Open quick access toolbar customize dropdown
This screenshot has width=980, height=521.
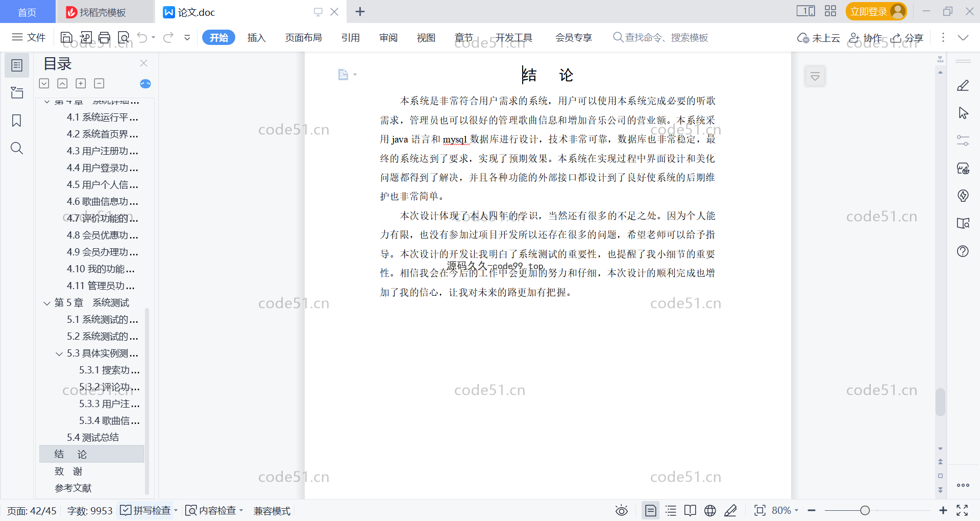187,37
